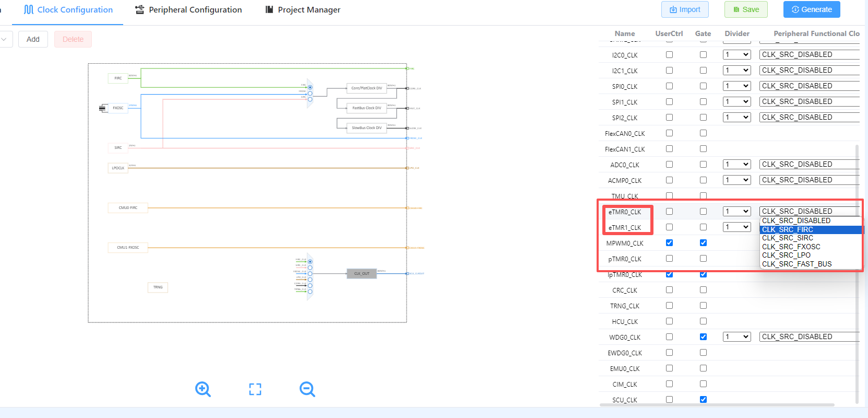
Task: Click the zoom in magnifier icon
Action: pyautogui.click(x=203, y=389)
